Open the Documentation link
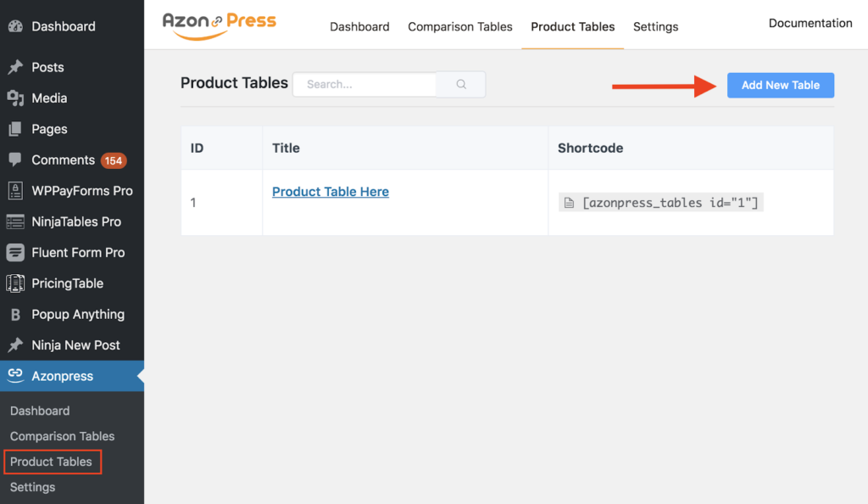This screenshot has height=504, width=868. 810,24
